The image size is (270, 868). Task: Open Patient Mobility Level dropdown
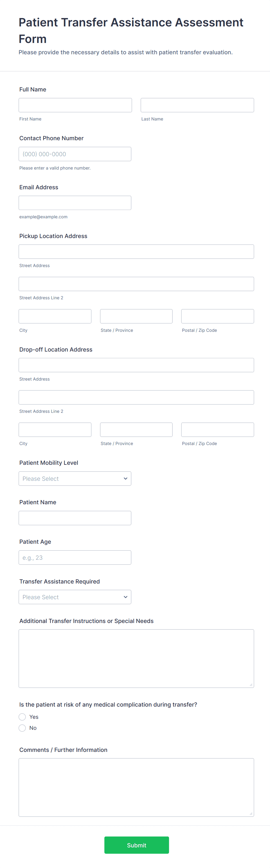(x=75, y=478)
